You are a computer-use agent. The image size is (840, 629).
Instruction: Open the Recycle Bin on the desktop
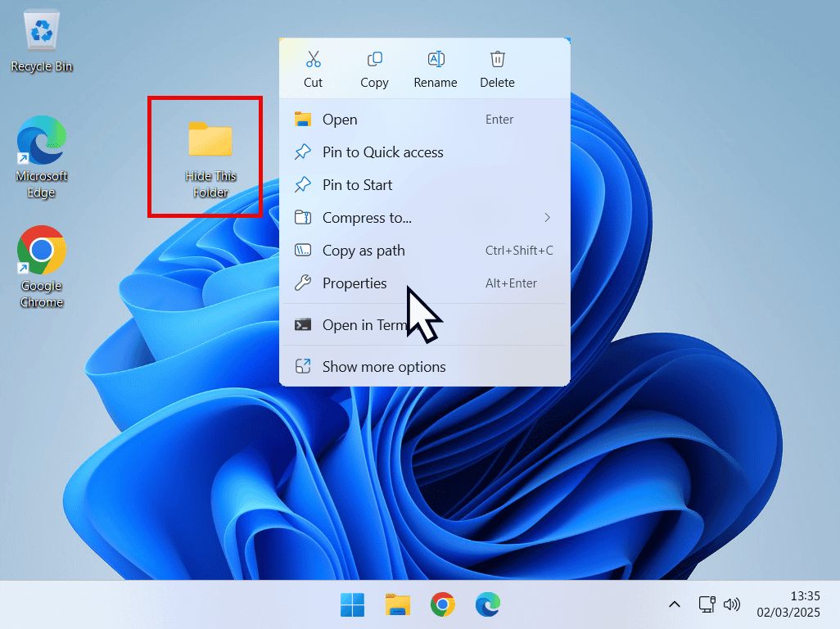(x=41, y=29)
